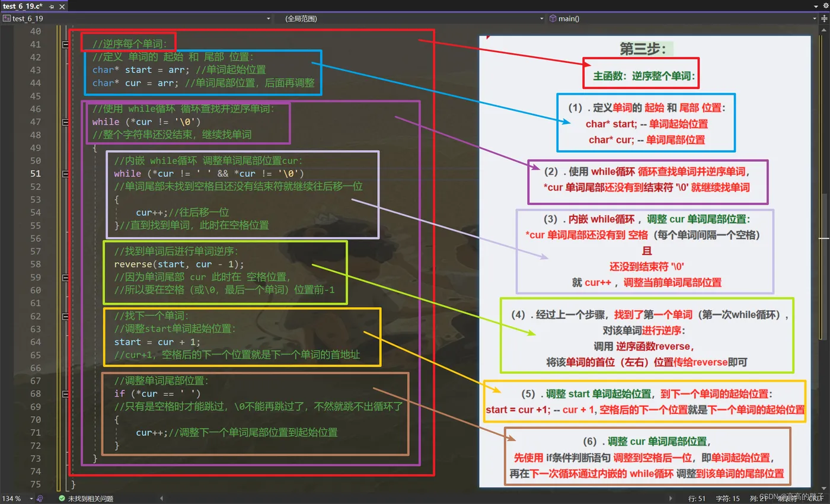Click the 'reverse(start, cur - 1);' line
The width and height of the screenshot is (830, 504).
[x=179, y=264]
